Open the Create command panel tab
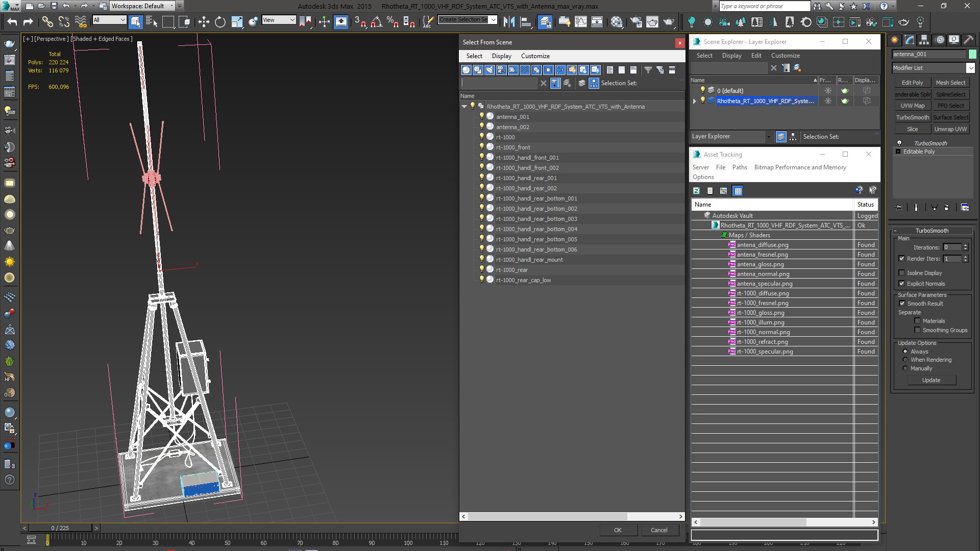980x551 pixels. click(895, 40)
